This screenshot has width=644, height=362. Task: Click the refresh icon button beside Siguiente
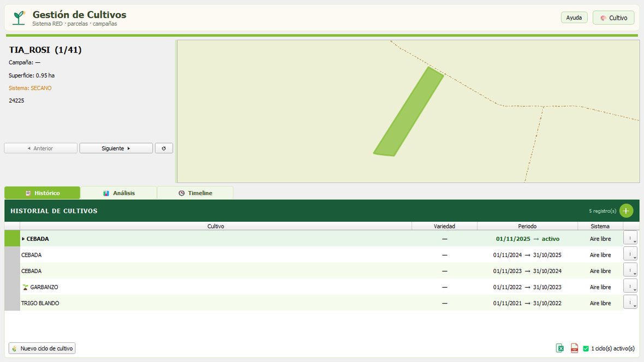click(164, 149)
